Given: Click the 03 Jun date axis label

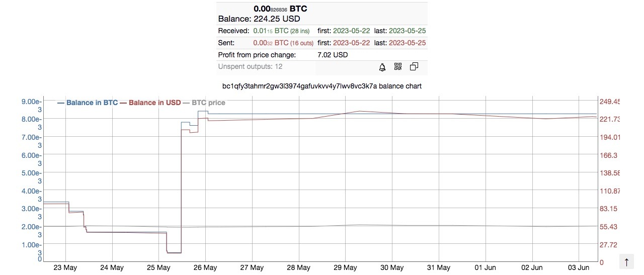Looking at the screenshot, I should (578, 268).
